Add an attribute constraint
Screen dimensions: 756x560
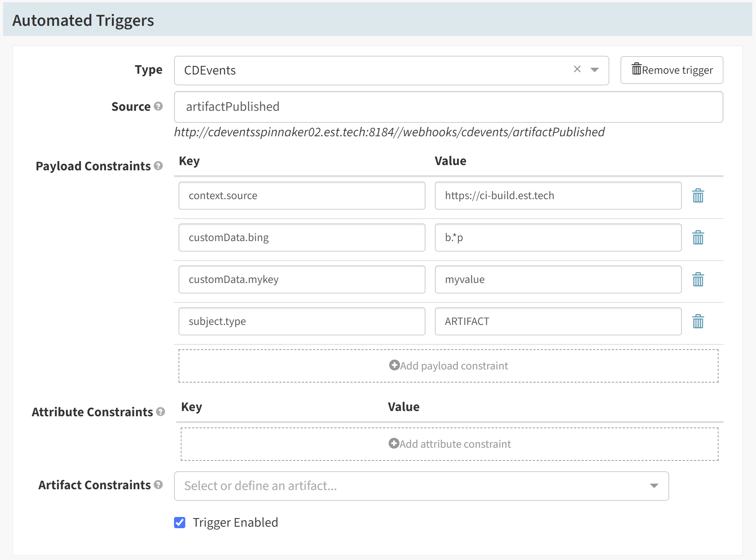449,444
